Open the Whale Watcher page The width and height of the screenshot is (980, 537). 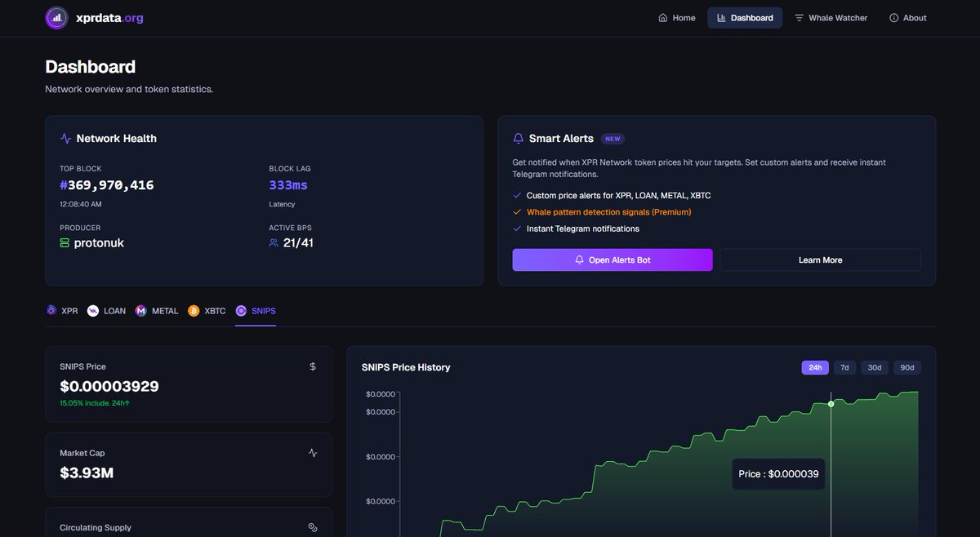[831, 18]
